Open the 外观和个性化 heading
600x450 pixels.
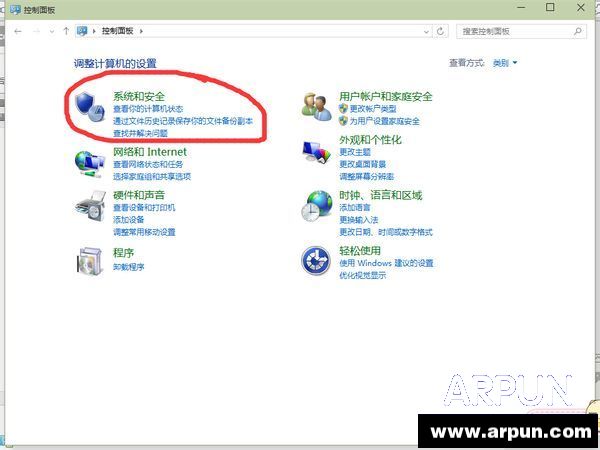point(370,140)
